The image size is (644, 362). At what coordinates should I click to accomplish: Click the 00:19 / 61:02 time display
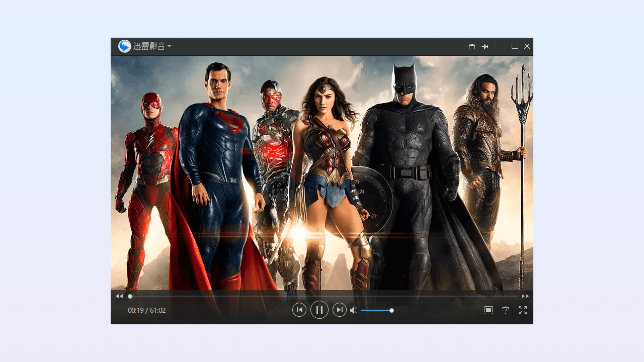[146, 311]
